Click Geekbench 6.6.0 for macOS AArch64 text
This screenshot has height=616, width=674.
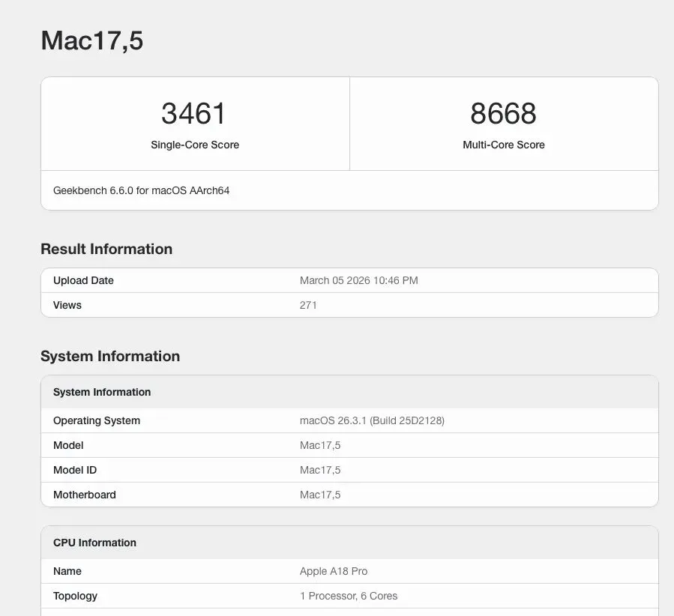[x=141, y=191]
